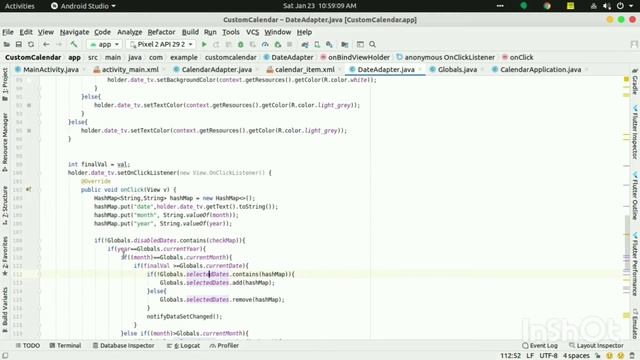Open the TODO tool window

(27, 346)
